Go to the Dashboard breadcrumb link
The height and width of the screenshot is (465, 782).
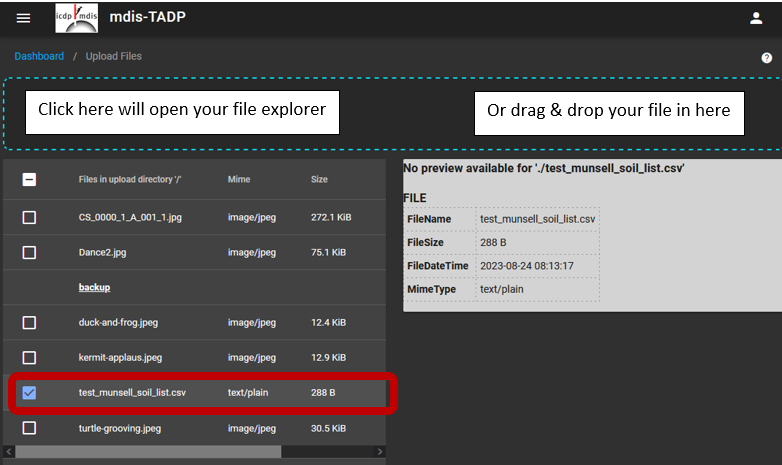click(39, 56)
